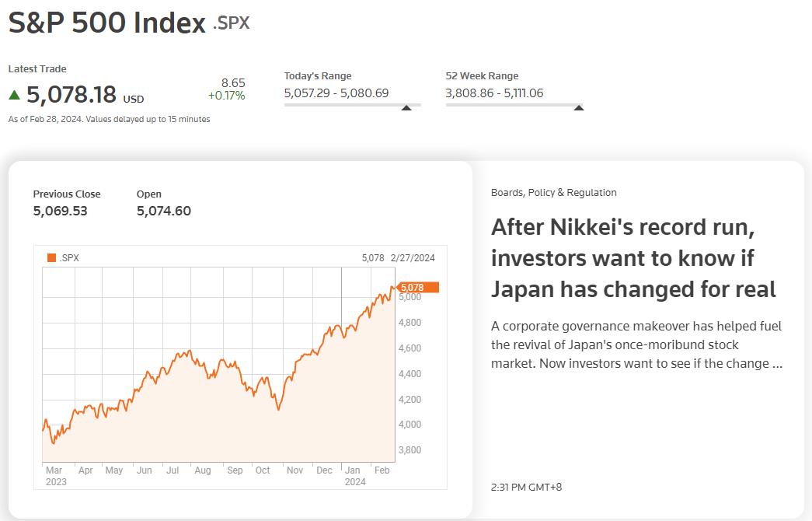Click the article summary about corporate governance
812x521 pixels.
[x=636, y=344]
